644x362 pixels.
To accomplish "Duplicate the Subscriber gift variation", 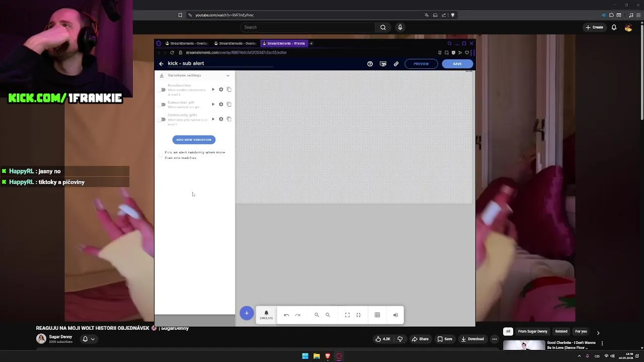I will [229, 104].
